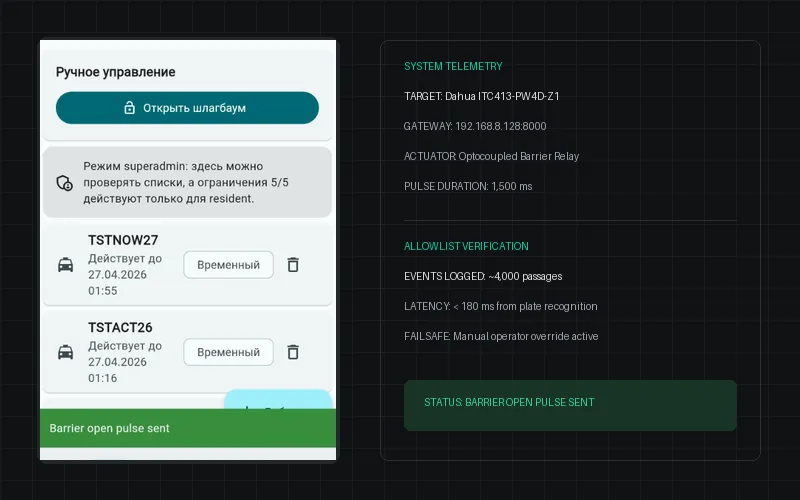This screenshot has width=800, height=500.
Task: Click the Режим superadmin notice text
Action: tap(186, 182)
